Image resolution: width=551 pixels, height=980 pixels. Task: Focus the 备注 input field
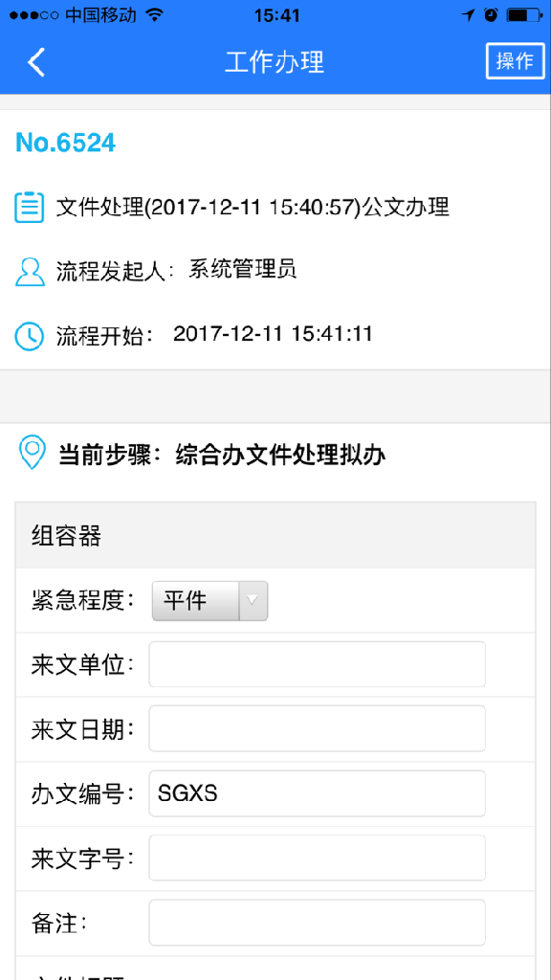(x=317, y=922)
